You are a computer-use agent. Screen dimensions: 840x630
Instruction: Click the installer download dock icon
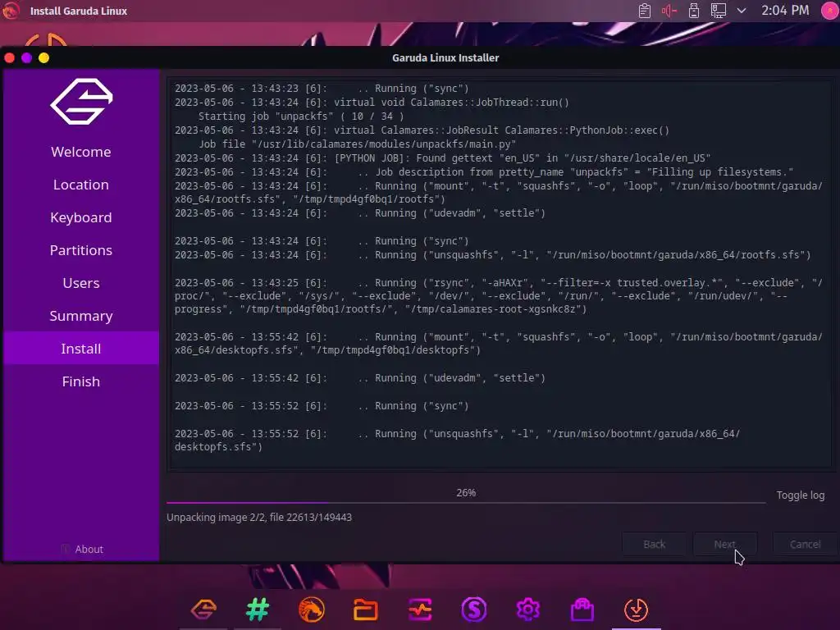(x=637, y=609)
